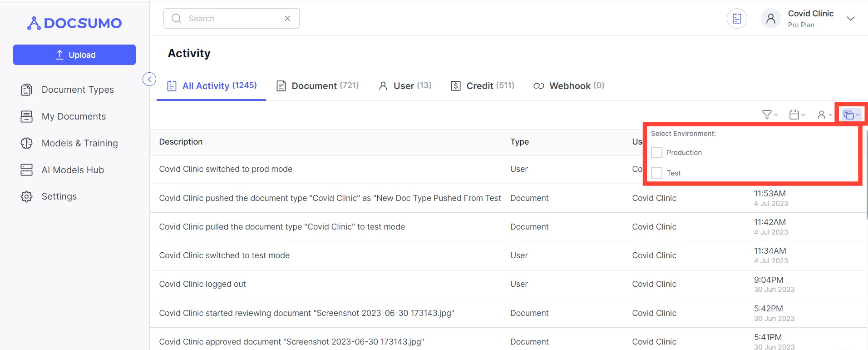Expand the Covid Clinic account dropdown
Viewport: 868px width, 350px height.
(851, 19)
